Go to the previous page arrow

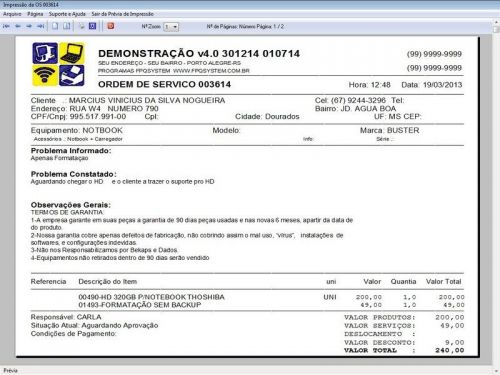18,26
